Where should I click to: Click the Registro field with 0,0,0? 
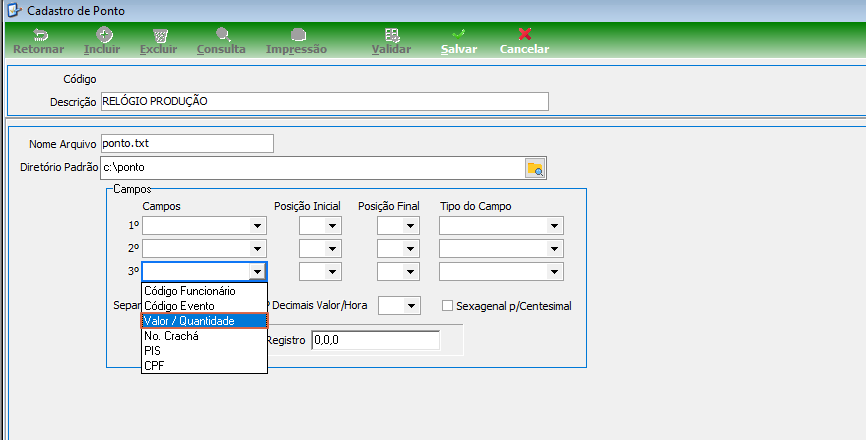point(376,340)
